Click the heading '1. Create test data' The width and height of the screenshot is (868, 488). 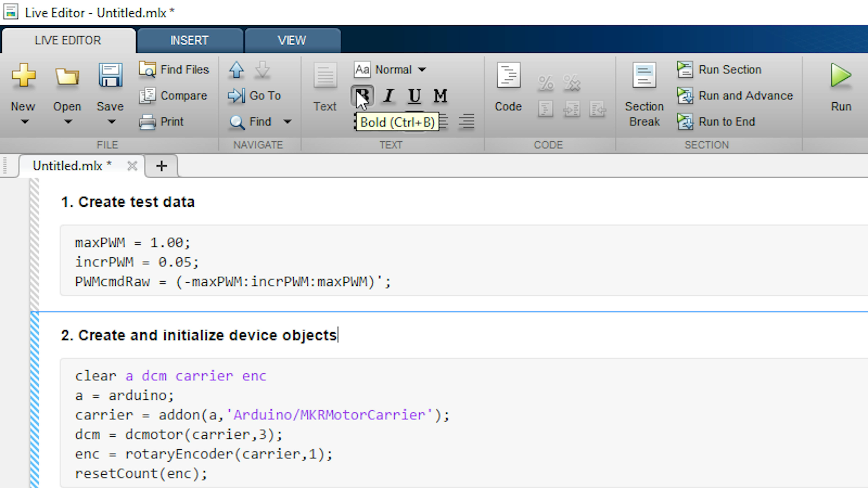pos(128,202)
